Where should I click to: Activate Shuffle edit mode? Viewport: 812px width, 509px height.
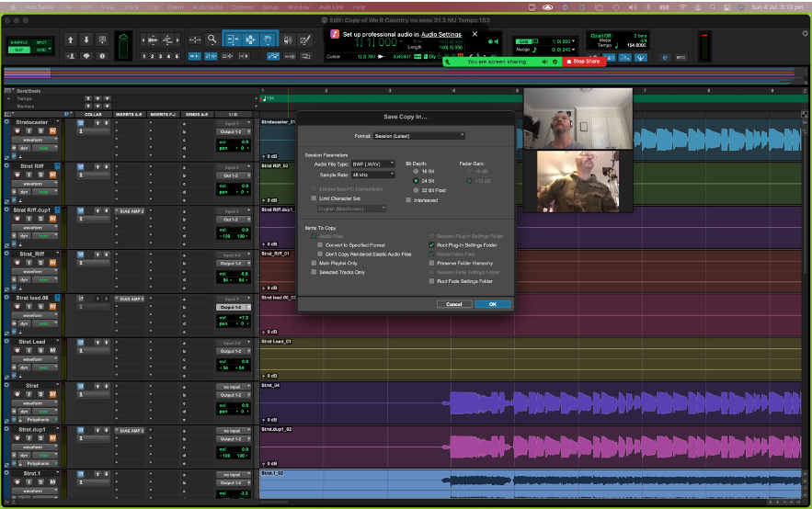[x=19, y=42]
